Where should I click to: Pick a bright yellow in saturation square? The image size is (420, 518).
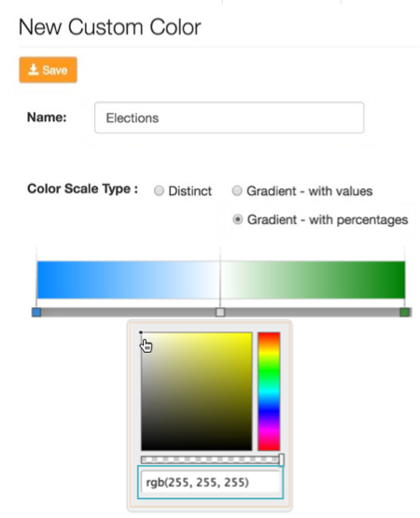tap(246, 337)
